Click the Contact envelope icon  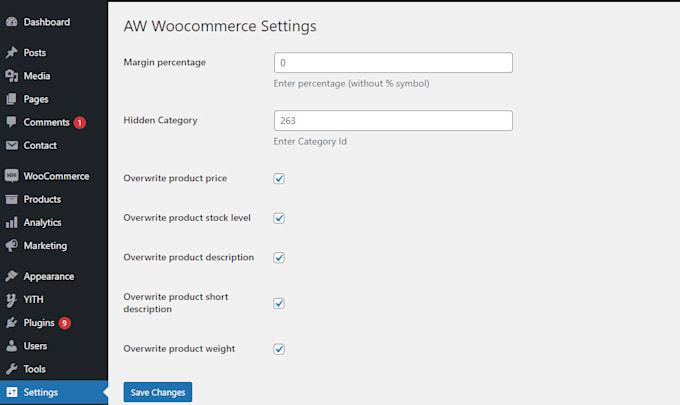12,145
